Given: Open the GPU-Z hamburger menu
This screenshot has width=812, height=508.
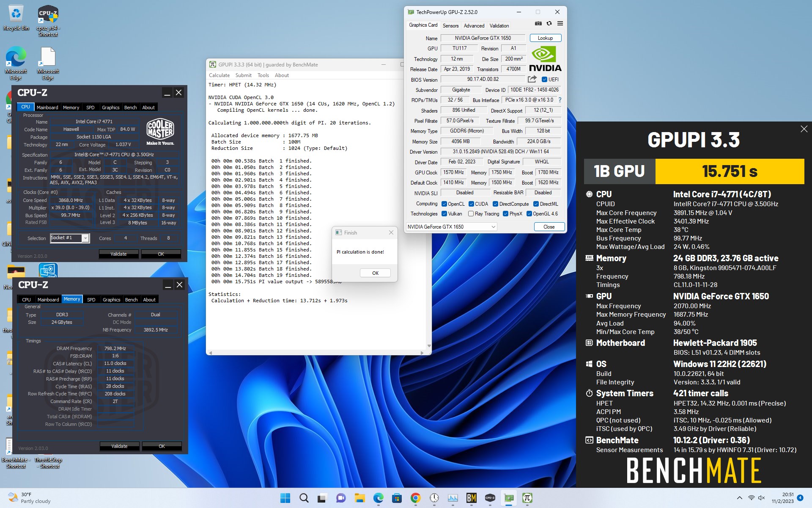Looking at the screenshot, I should tap(560, 24).
